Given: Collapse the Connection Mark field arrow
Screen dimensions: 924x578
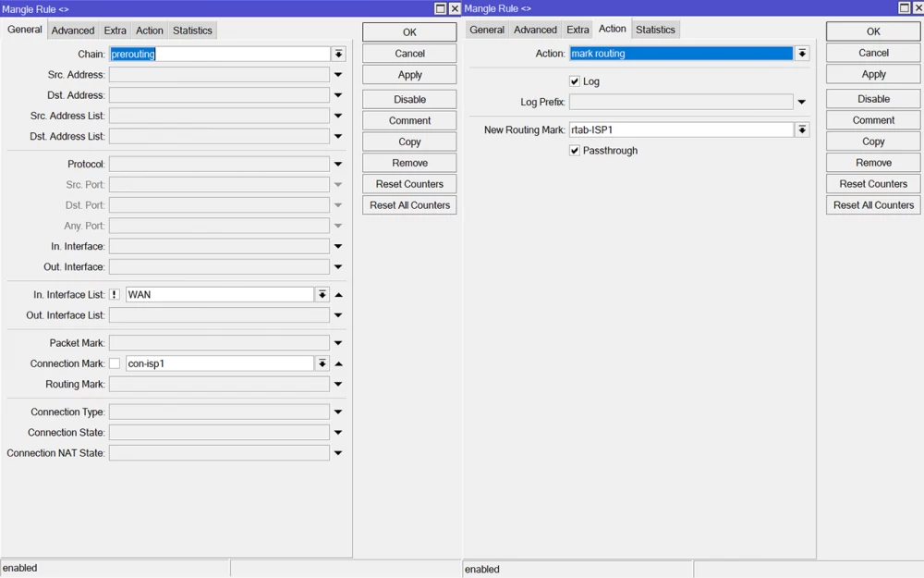Looking at the screenshot, I should coord(338,364).
